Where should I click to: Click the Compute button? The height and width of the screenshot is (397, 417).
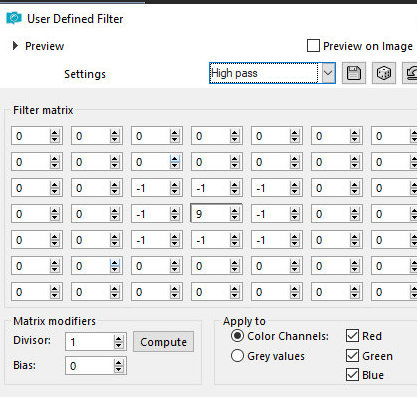click(163, 342)
